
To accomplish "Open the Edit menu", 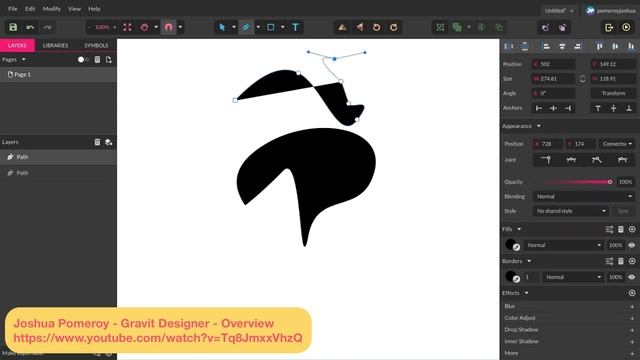I will pyautogui.click(x=30, y=9).
